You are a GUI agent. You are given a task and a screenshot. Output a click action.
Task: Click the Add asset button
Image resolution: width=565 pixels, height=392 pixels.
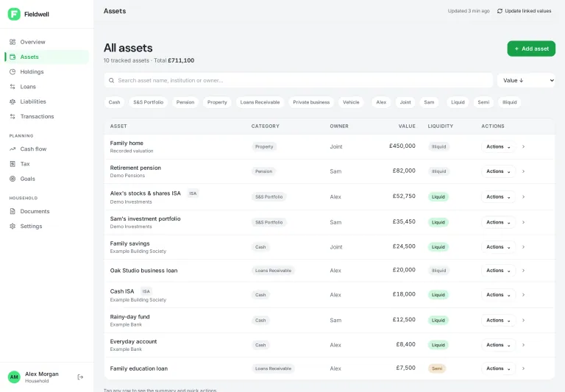pos(531,49)
